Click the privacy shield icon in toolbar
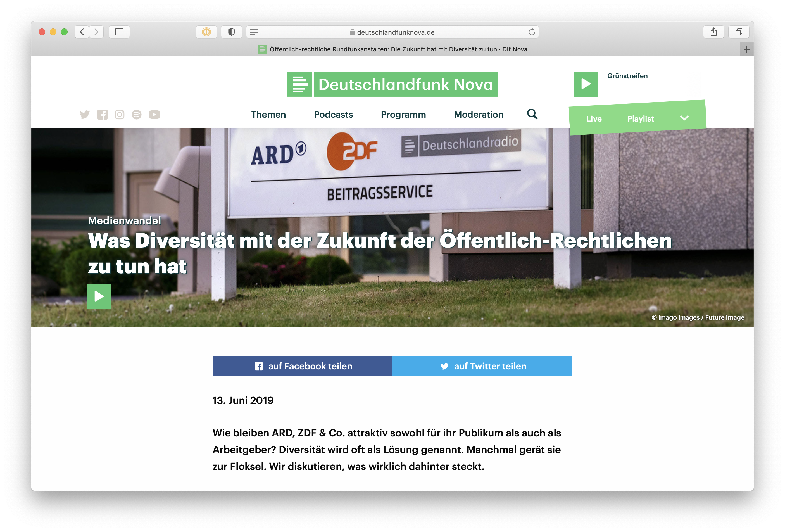Viewport: 785px width, 532px height. point(231,32)
